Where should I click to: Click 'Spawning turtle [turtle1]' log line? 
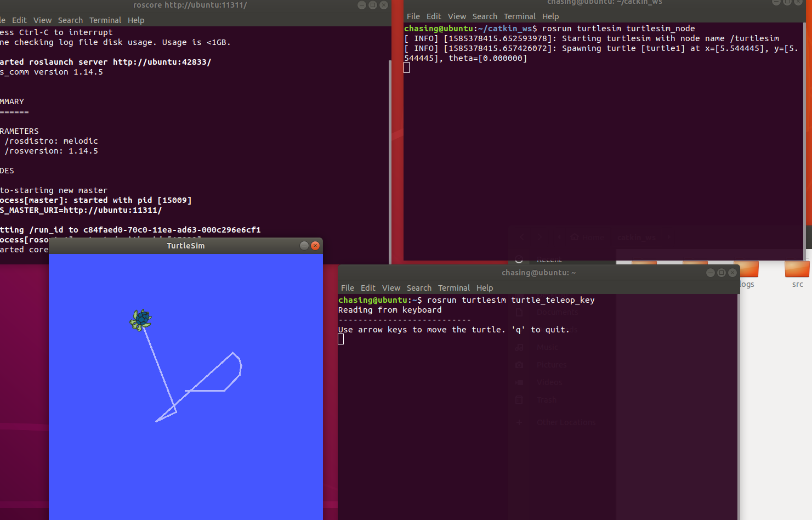coord(601,53)
